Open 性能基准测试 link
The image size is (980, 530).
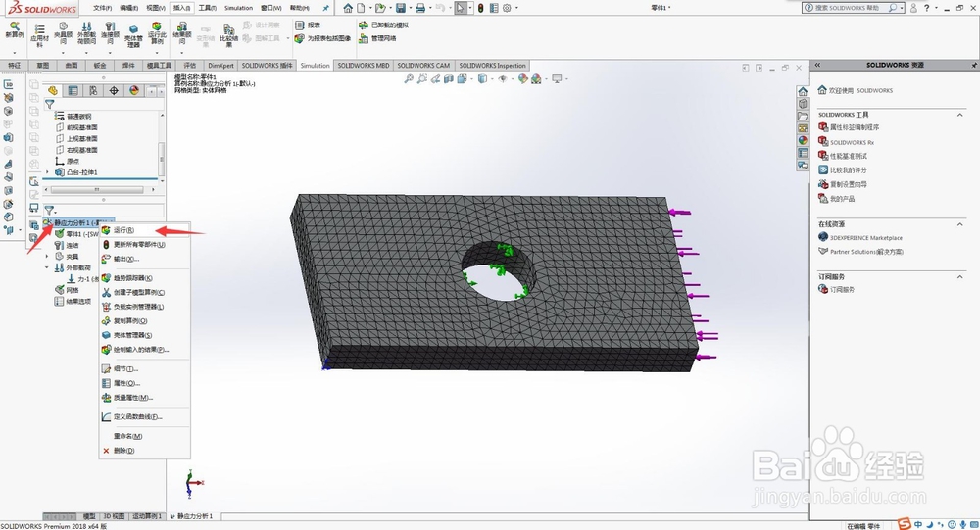click(848, 156)
